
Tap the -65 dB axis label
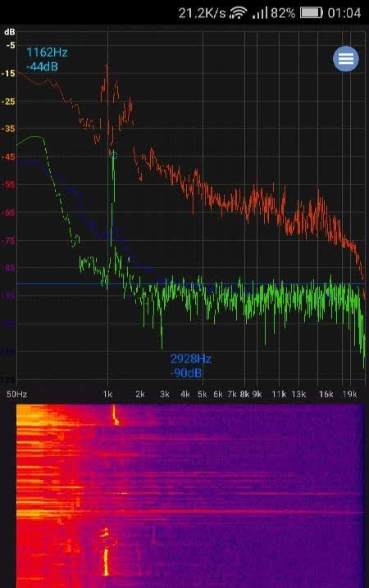[x=8, y=213]
